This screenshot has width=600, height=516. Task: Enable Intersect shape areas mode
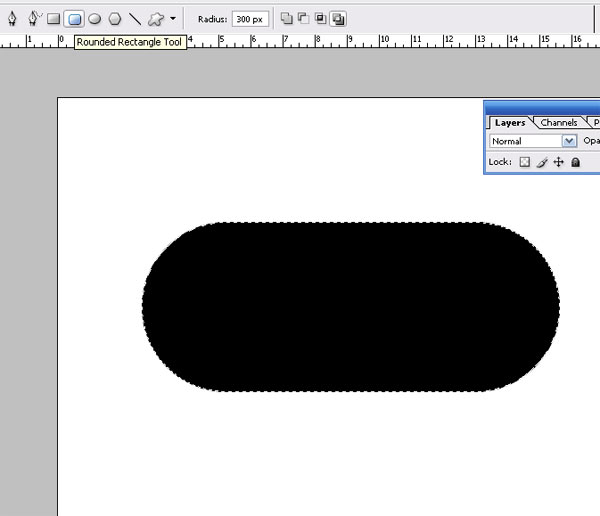[321, 18]
